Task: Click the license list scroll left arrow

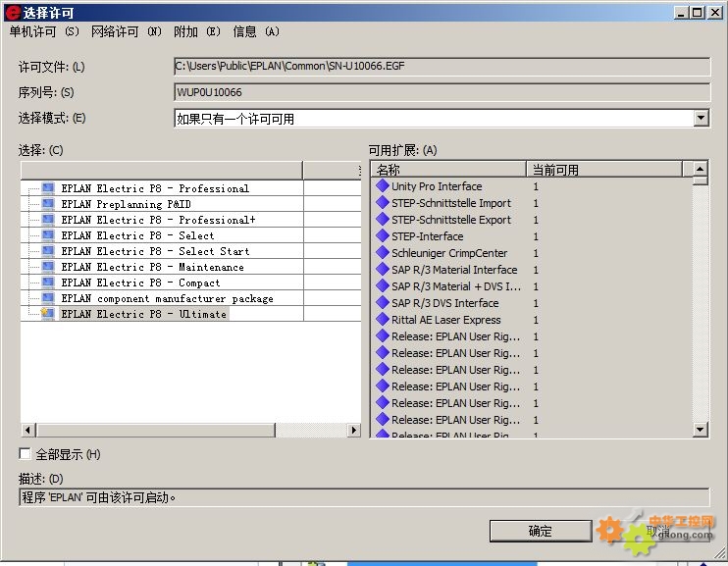Action: point(28,430)
